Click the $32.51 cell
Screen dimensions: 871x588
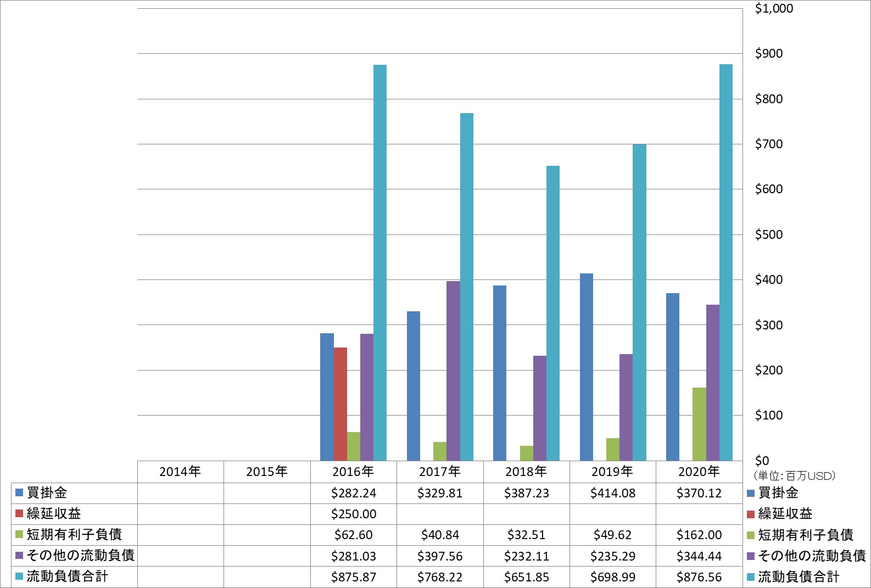pos(526,535)
